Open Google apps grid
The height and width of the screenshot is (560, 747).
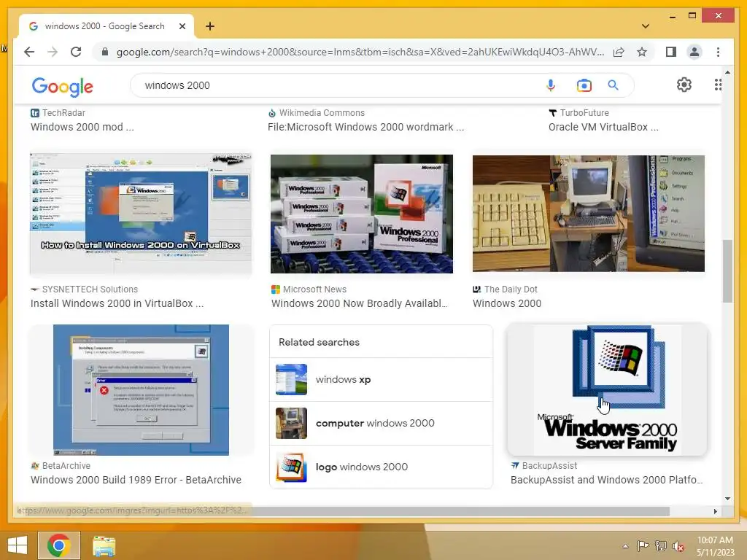[x=718, y=85]
